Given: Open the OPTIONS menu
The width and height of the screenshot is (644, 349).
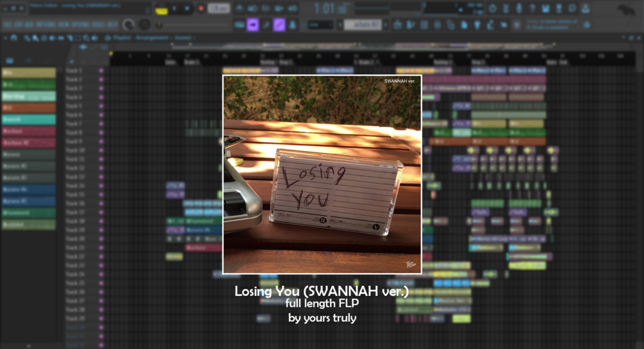Looking at the screenshot, I should click(81, 24).
